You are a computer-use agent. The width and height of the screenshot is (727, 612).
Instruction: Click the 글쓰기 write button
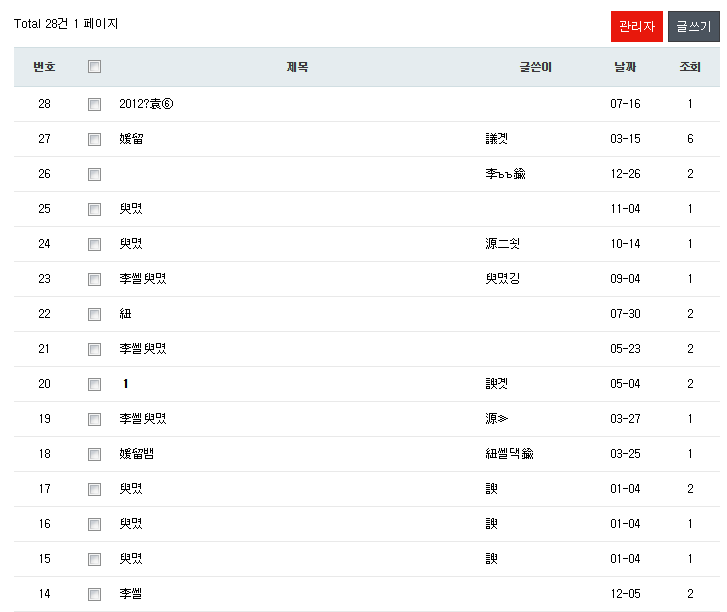tap(694, 26)
